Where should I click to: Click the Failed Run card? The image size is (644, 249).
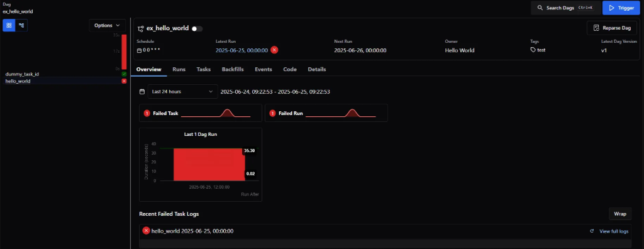coord(326,113)
